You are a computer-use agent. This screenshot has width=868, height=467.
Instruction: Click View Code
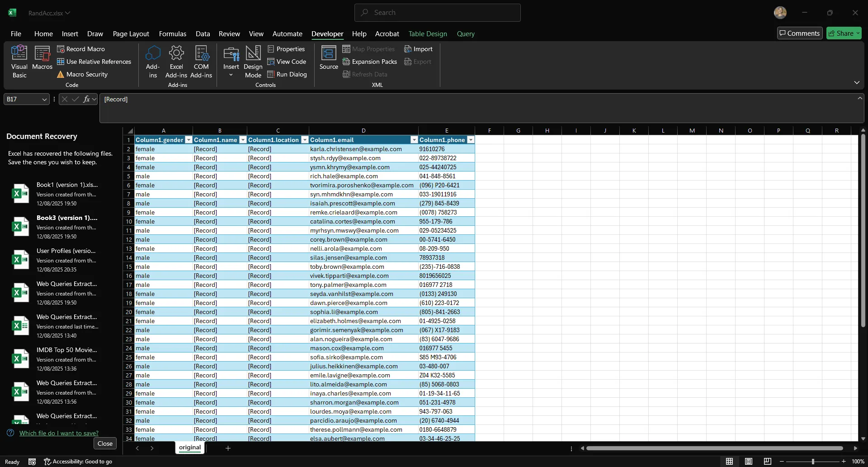click(287, 62)
